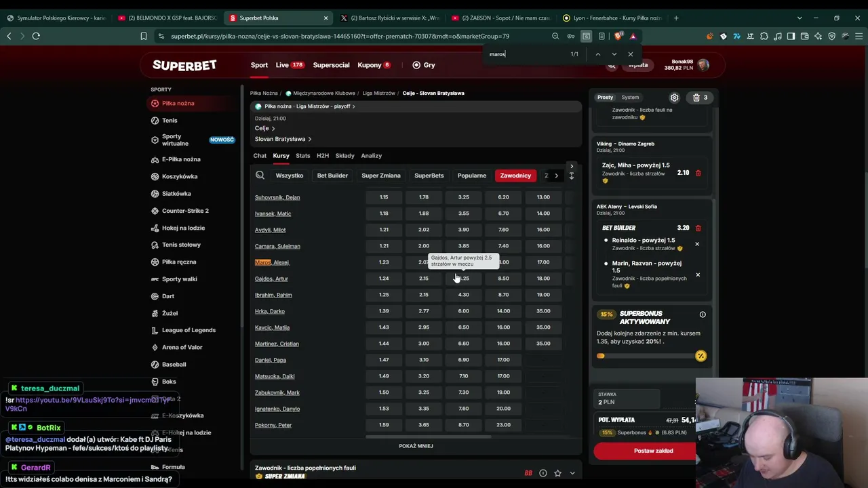
Task: Pick the 2.77 odds for Hrka, Darko
Action: coord(424,311)
